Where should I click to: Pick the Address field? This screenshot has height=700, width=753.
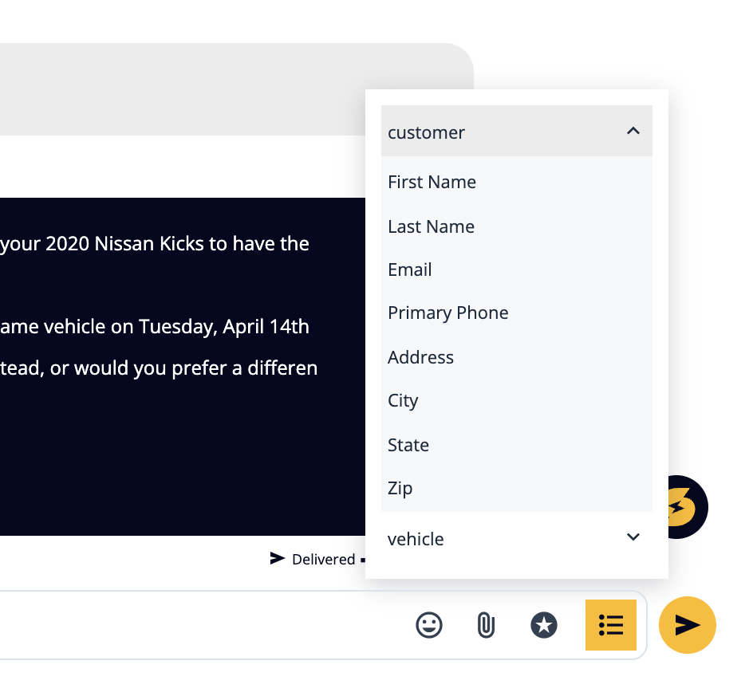coord(517,357)
